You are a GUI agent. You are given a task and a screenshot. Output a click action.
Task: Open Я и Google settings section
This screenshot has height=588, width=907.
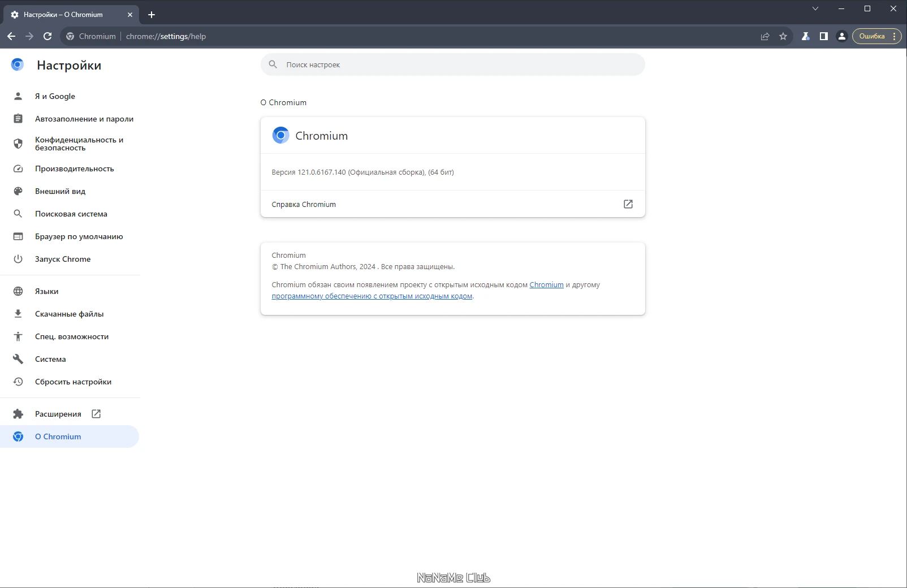coord(70,96)
